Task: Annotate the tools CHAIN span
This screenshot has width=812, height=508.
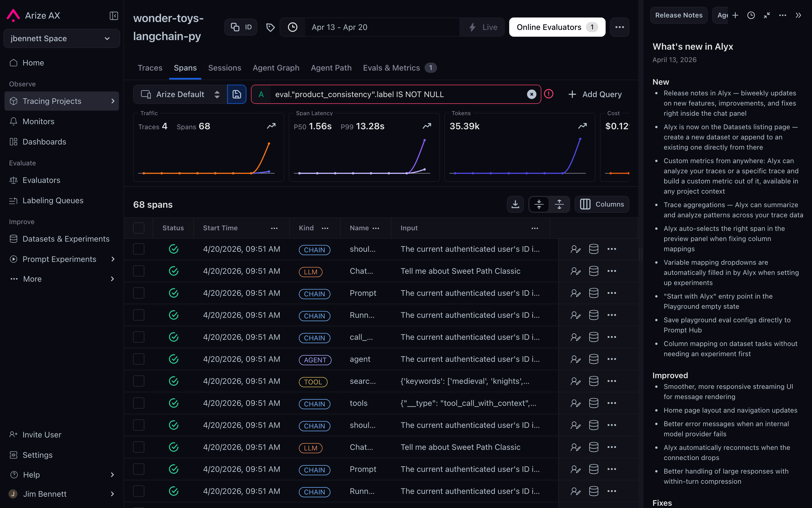Action: (x=575, y=403)
